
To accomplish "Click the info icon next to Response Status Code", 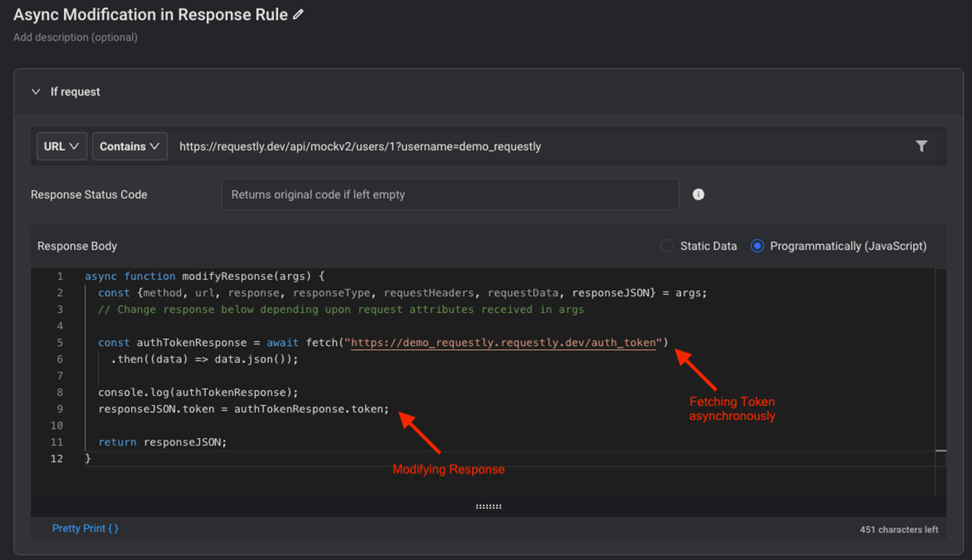I will pos(698,194).
